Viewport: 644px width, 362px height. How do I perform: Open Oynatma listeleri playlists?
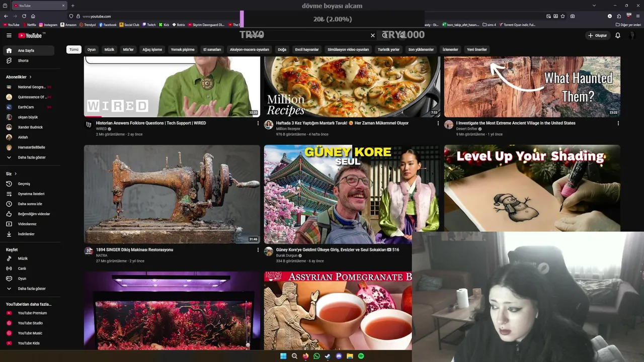28,194
